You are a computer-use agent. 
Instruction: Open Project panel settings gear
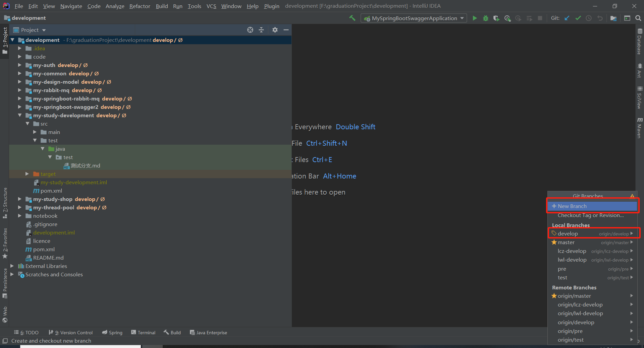(x=275, y=30)
